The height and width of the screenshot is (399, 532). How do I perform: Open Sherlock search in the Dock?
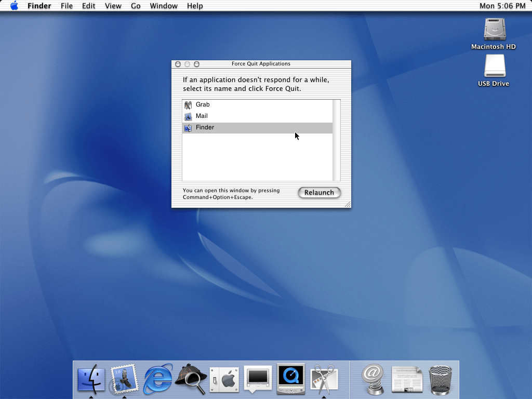pos(191,379)
